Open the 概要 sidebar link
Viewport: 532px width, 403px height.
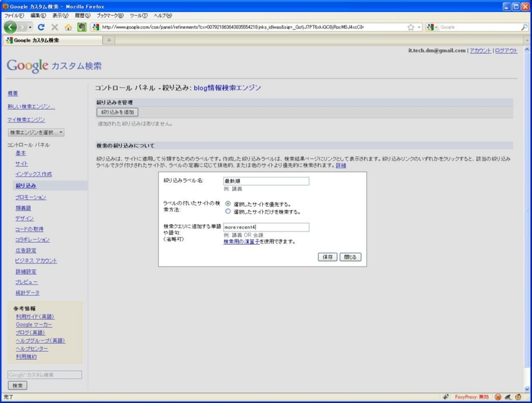13,93
